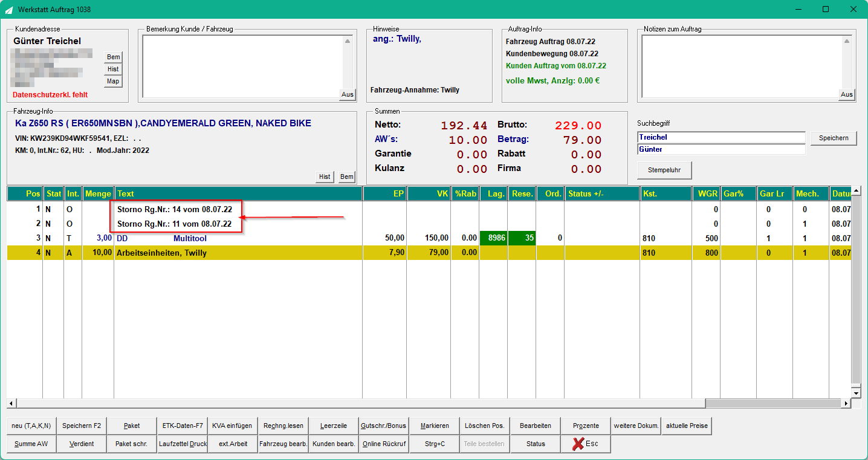Click KVA einfügen button
Image resolution: width=868 pixels, height=460 pixels.
(x=233, y=426)
